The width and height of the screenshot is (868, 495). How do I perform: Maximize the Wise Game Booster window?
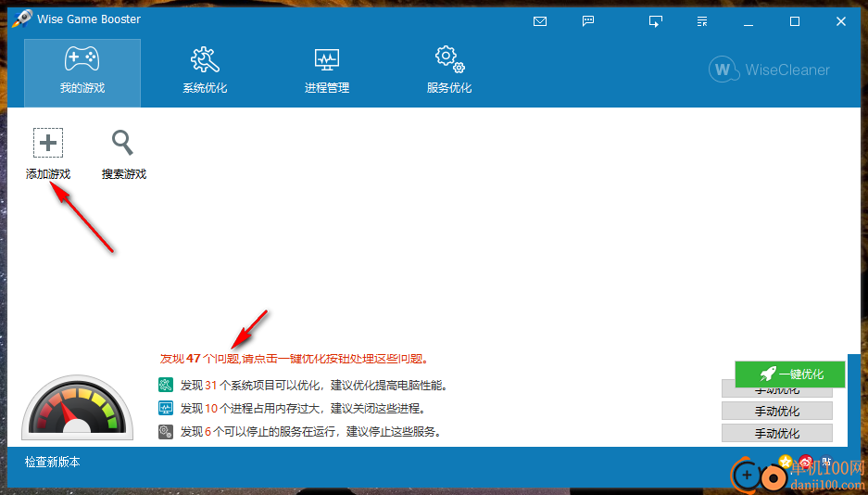[x=795, y=21]
